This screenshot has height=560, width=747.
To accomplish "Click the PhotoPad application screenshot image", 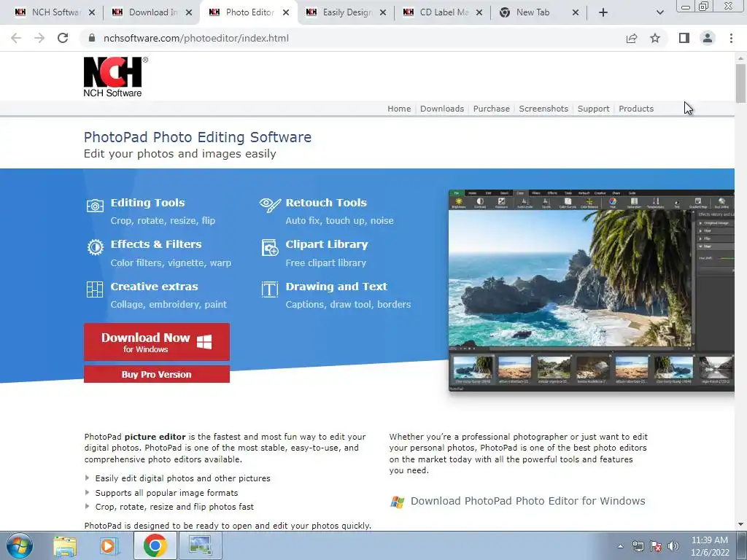I will (x=591, y=290).
